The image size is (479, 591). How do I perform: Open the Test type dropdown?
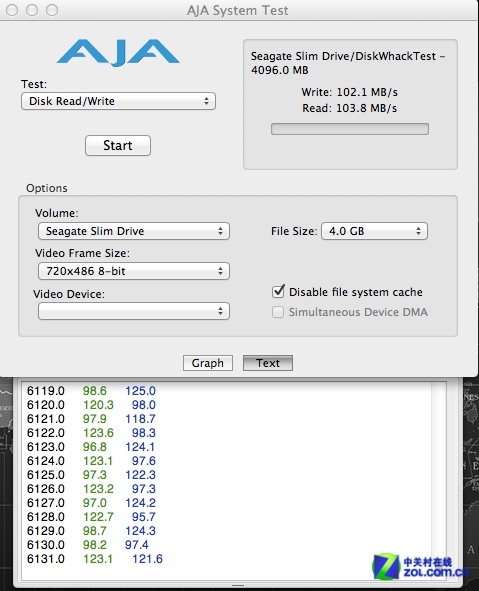pyautogui.click(x=118, y=101)
